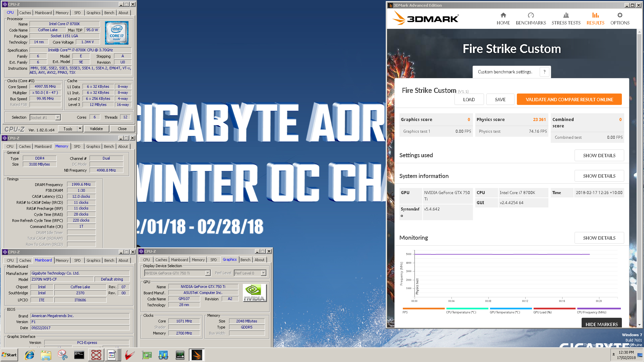
Task: Click the Intel Core i7 logo in CPU-Z
Action: (116, 33)
